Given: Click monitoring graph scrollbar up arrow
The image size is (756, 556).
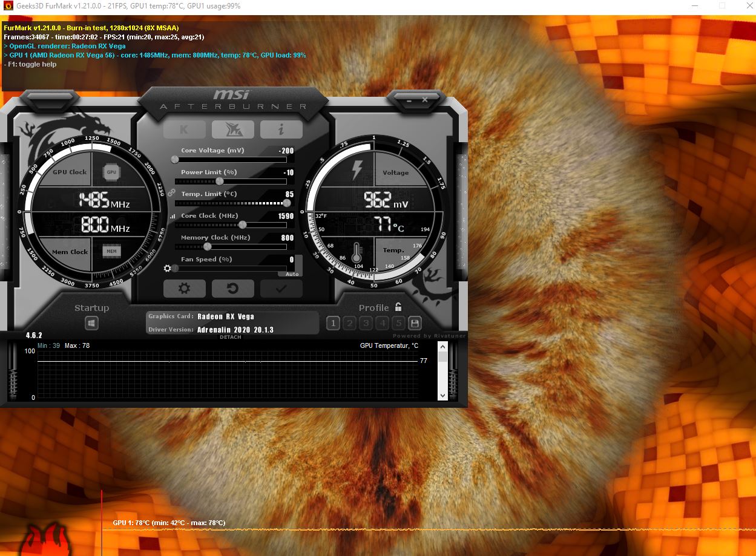Looking at the screenshot, I should pos(442,347).
